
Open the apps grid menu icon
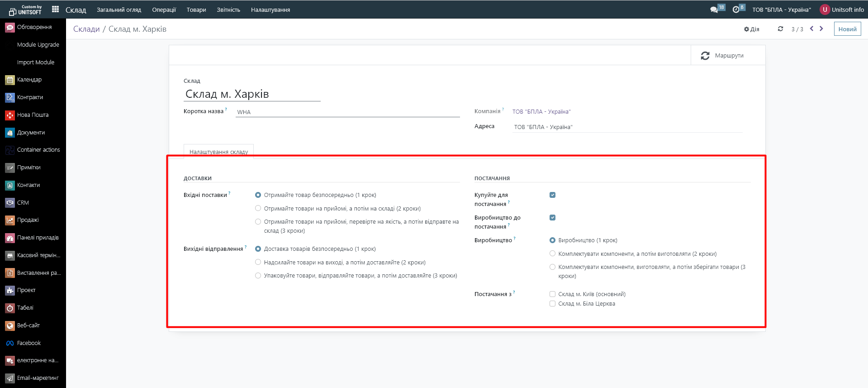pyautogui.click(x=55, y=9)
